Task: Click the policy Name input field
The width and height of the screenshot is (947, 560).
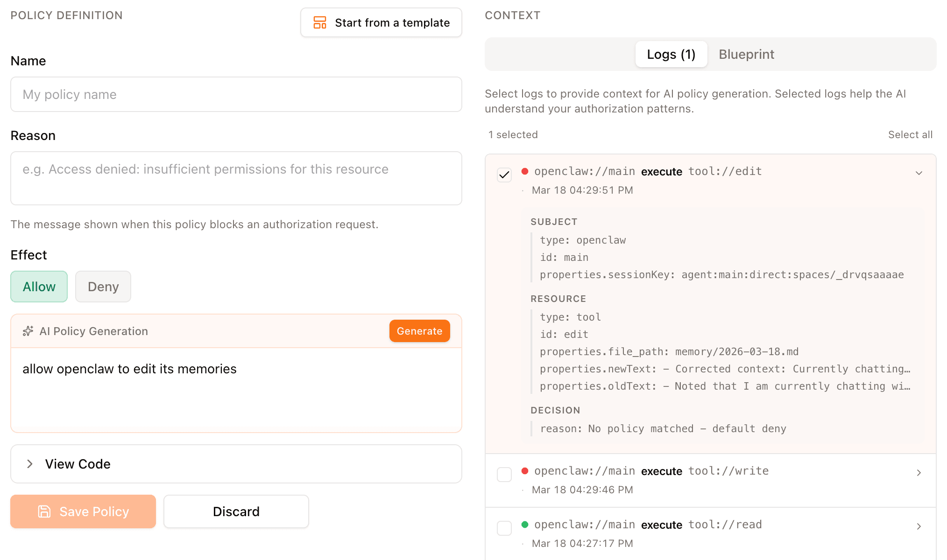Action: [x=236, y=94]
